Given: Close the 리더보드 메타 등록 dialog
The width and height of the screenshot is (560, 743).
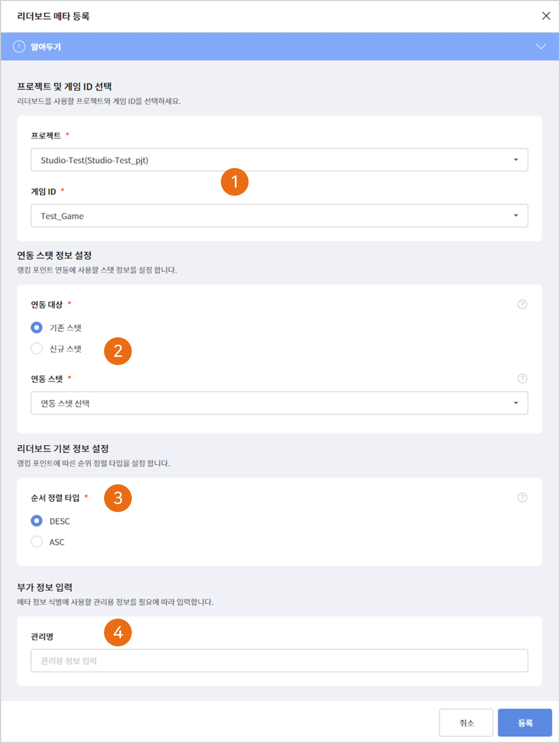Looking at the screenshot, I should [x=546, y=16].
